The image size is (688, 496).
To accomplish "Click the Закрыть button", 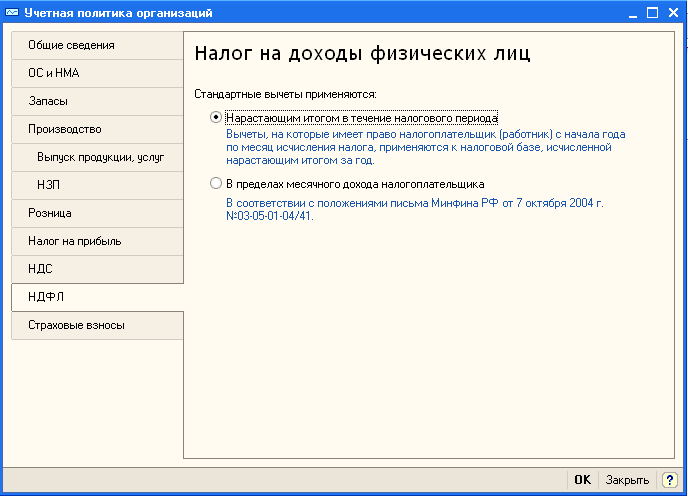I will [x=627, y=480].
